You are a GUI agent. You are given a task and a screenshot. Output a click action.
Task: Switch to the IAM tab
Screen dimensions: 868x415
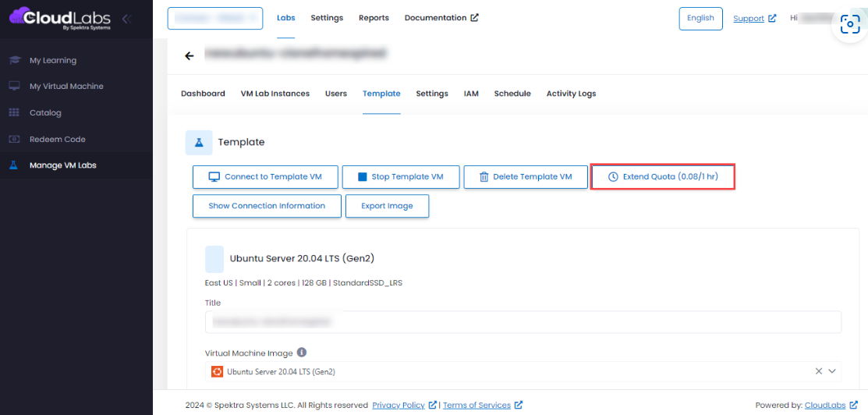[x=471, y=94]
